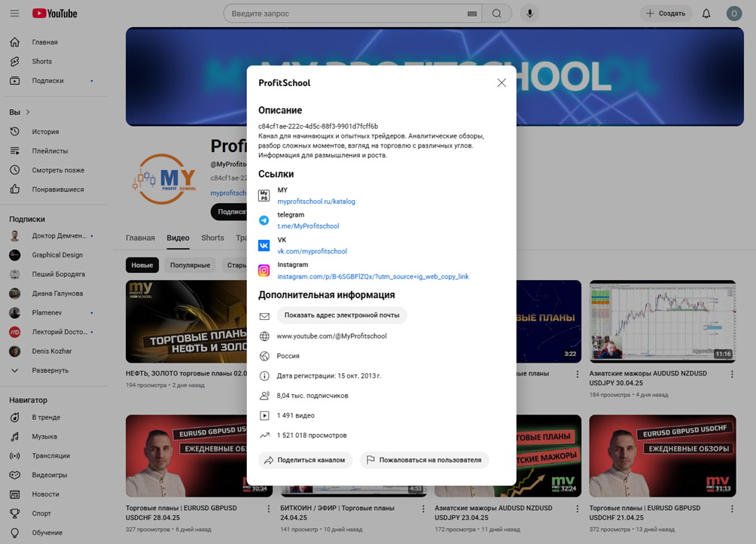Open the hamburger guide menu
Image resolution: width=756 pixels, height=544 pixels.
14,14
